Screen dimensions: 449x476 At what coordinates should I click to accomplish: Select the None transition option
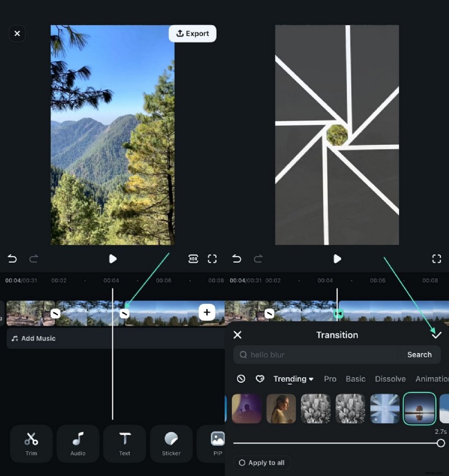(x=241, y=379)
